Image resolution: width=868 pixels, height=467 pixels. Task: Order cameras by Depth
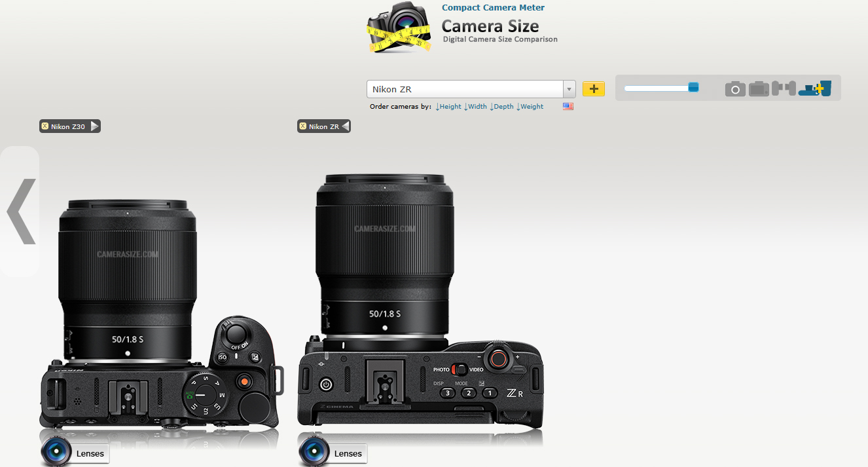pos(501,107)
